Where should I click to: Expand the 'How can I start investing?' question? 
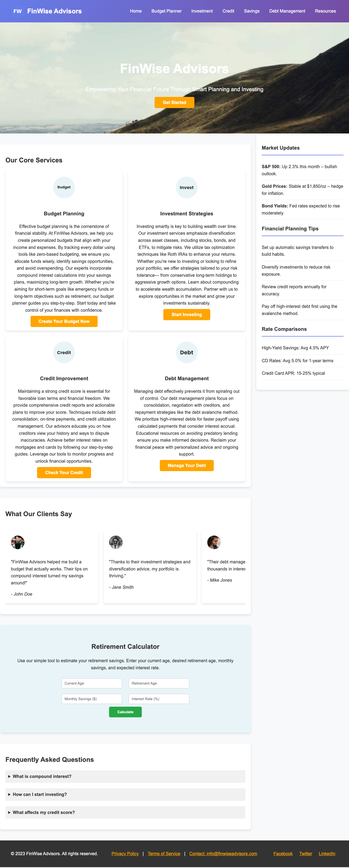[40, 794]
